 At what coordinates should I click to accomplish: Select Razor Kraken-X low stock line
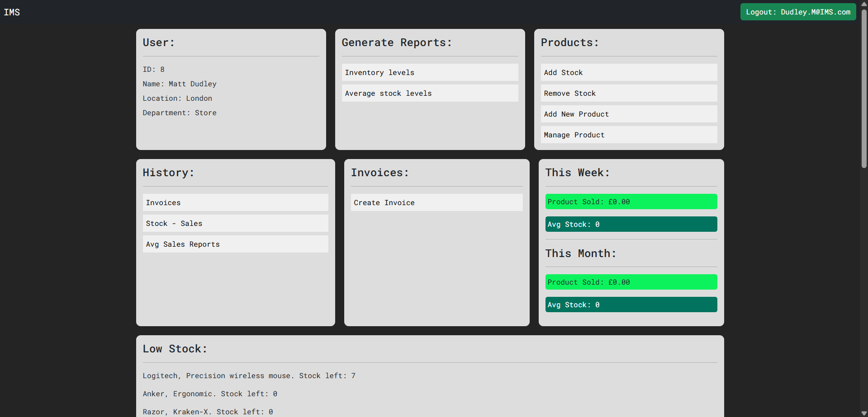click(208, 412)
